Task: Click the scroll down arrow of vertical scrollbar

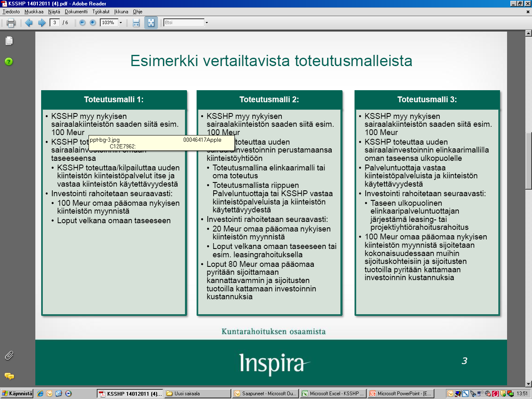Action: coord(529,384)
